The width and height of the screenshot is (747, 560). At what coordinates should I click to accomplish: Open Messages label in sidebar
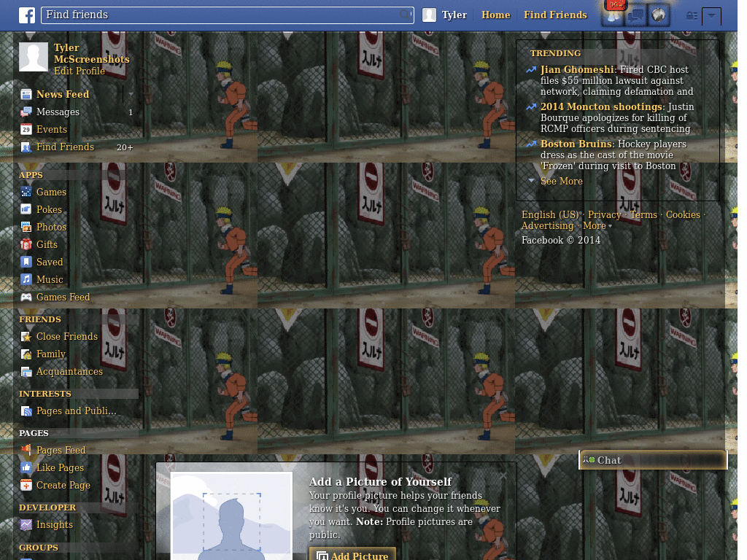[58, 112]
